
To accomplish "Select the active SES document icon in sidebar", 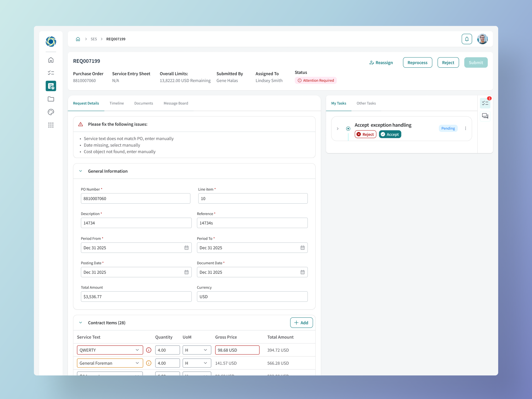I will coord(51,86).
